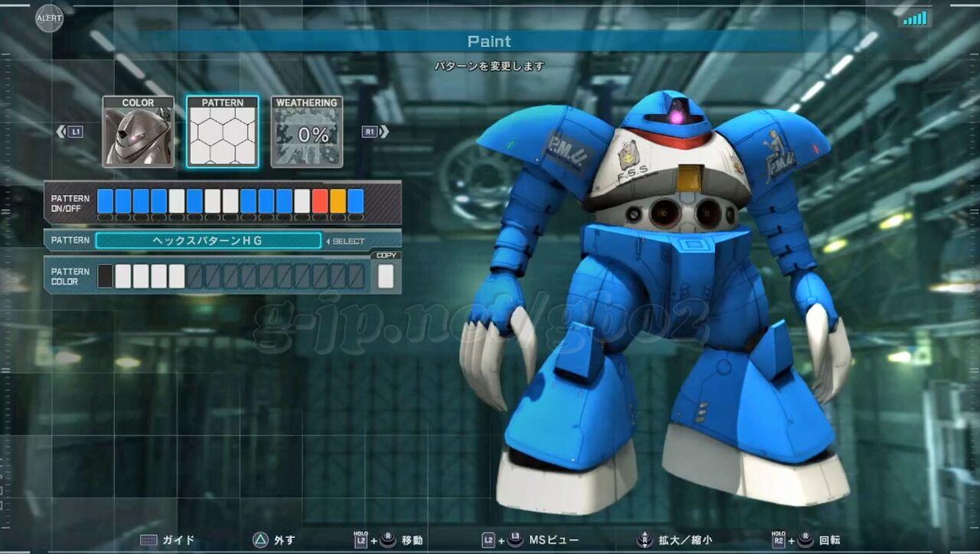This screenshot has width=980, height=554.
Task: Open the WEATHERING tab
Action: point(307,132)
